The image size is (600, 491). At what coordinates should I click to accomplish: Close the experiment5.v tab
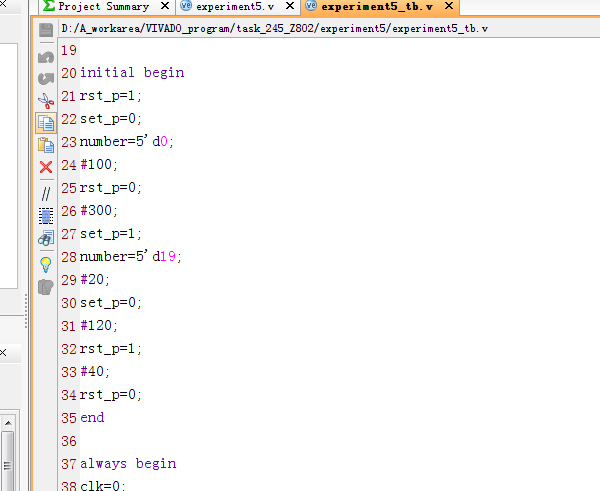pos(290,6)
